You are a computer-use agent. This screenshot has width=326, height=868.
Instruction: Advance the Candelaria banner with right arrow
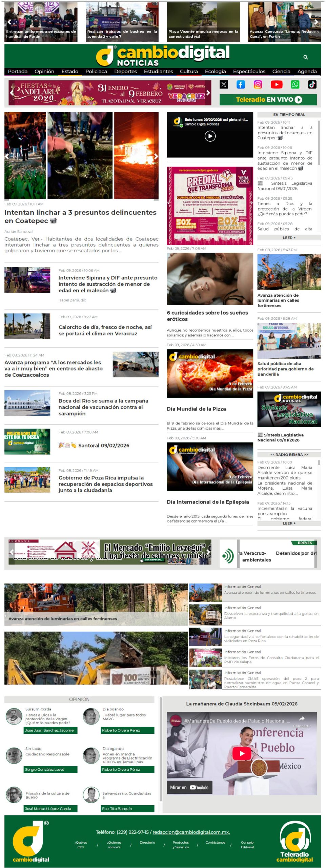point(208,93)
